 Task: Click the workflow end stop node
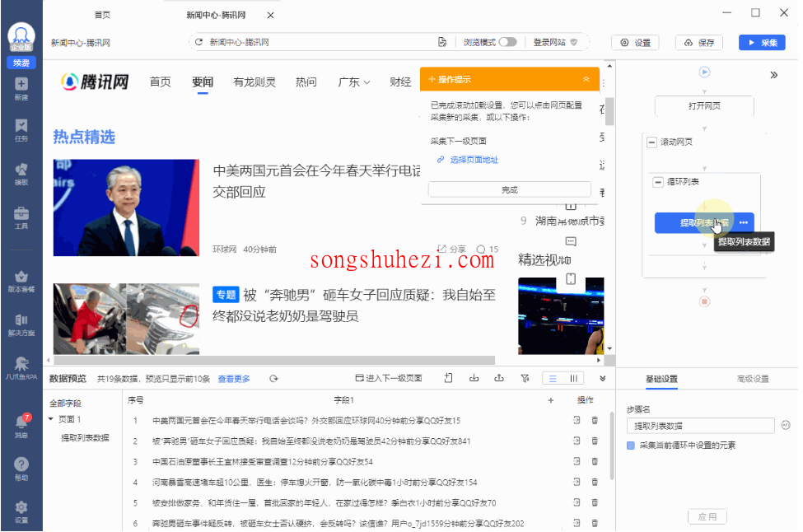pyautogui.click(x=705, y=301)
